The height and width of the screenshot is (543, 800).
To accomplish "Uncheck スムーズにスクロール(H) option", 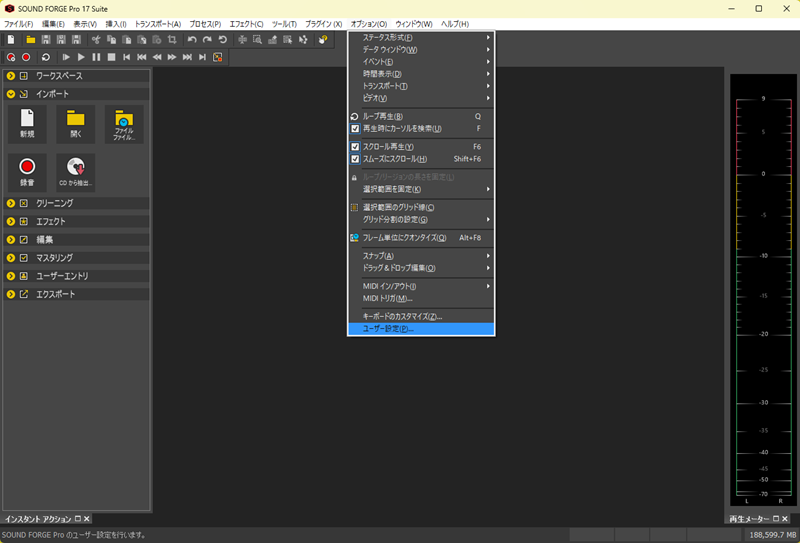I will (421, 159).
